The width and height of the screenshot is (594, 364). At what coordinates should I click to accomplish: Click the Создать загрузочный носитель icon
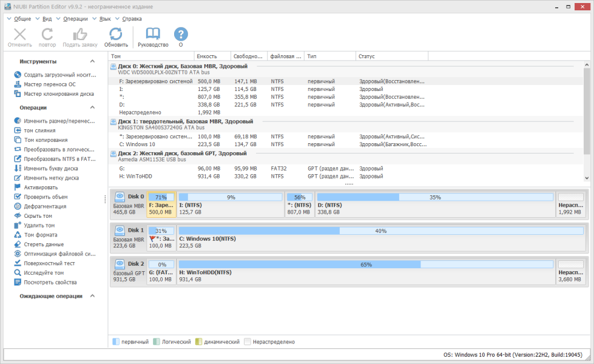click(x=18, y=75)
